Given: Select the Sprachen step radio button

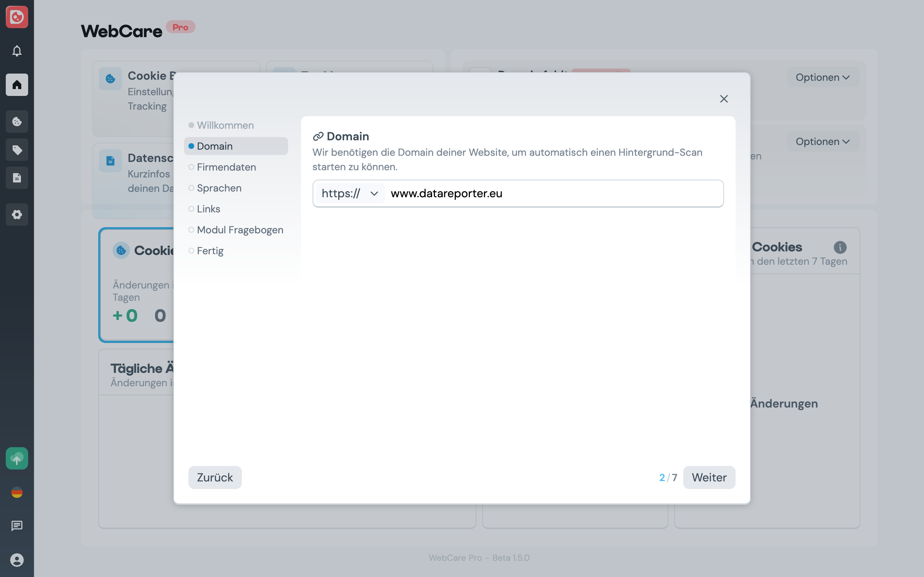Looking at the screenshot, I should pos(191,188).
